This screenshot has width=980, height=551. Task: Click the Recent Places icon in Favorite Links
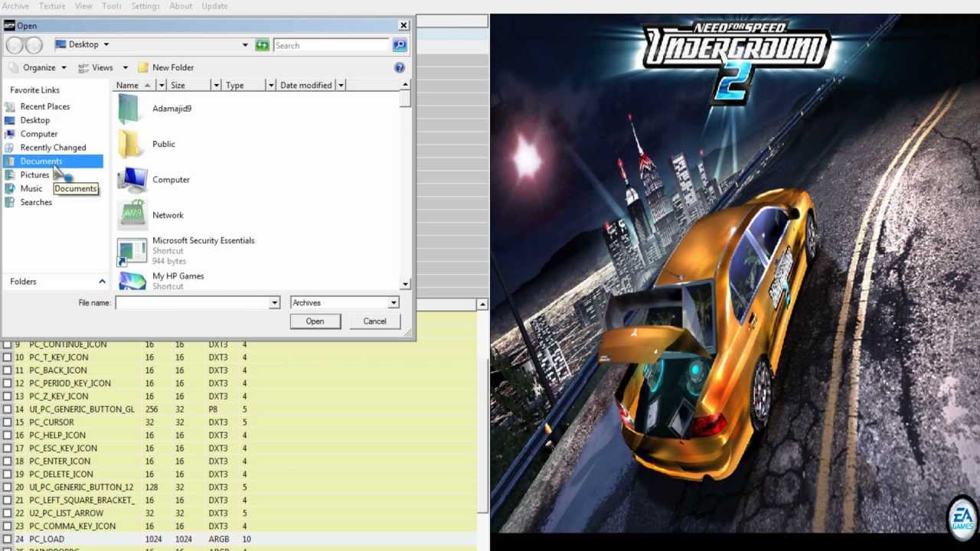[9, 106]
